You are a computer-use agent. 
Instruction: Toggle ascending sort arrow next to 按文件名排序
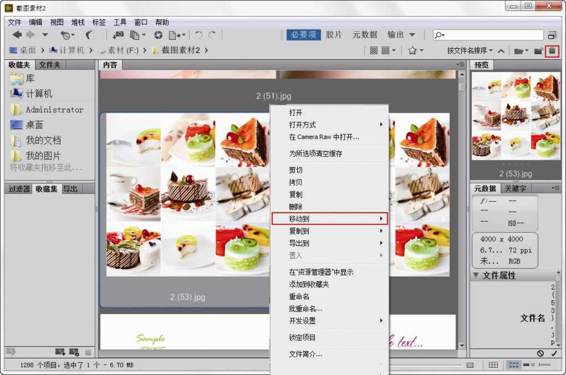click(x=501, y=51)
